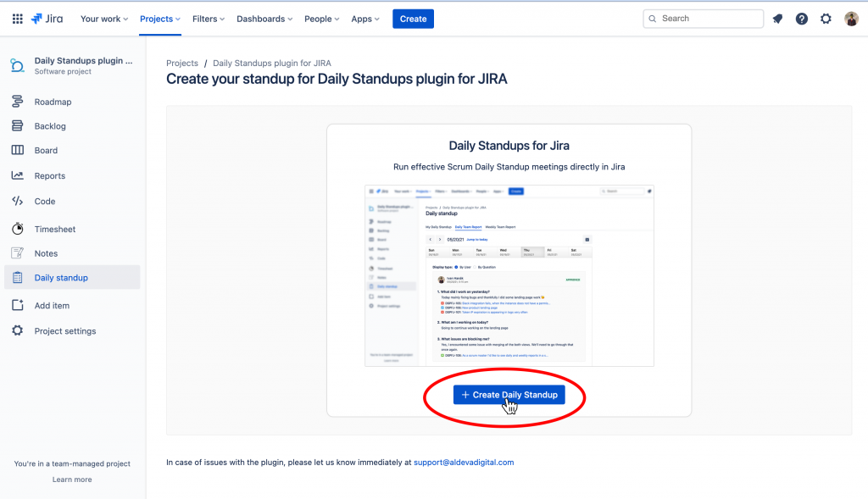Open Notes in the sidebar
This screenshot has width=868, height=499.
coord(73,253)
